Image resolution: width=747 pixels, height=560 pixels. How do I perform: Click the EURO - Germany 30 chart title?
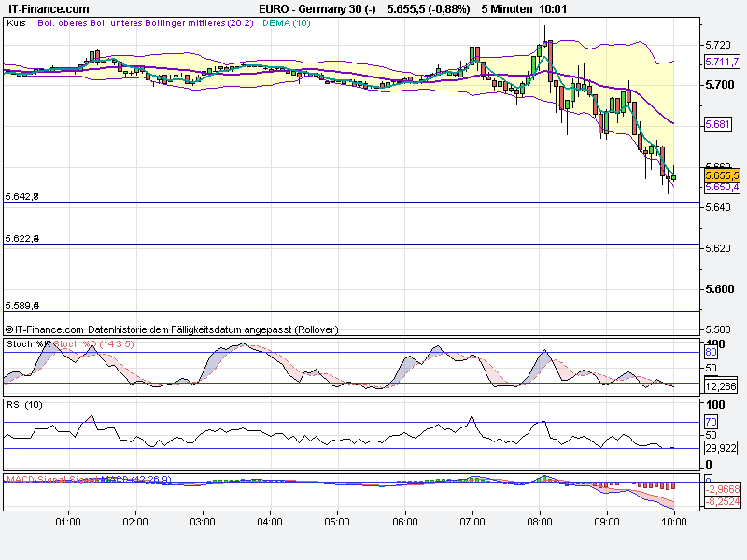click(x=317, y=8)
